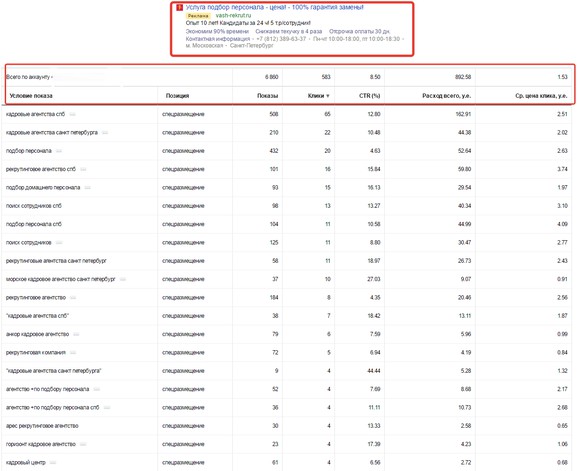Click the position cell in the 'подбор домашнего персонала' row
The width and height of the screenshot is (579, 471).
pos(183,188)
